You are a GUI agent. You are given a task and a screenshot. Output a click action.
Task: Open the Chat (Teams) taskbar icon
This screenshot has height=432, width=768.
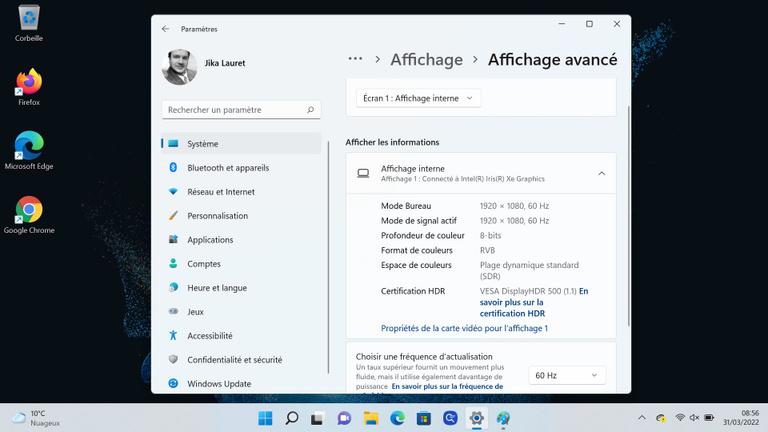344,418
